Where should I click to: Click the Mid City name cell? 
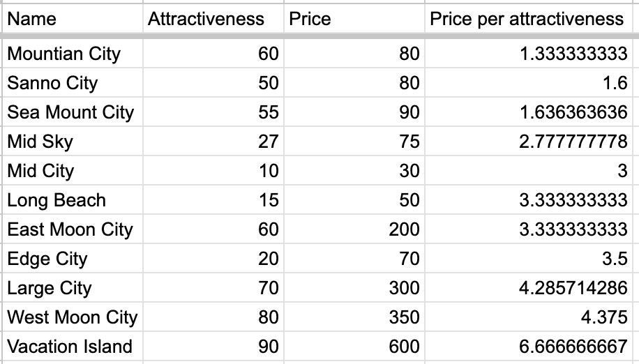pos(73,171)
